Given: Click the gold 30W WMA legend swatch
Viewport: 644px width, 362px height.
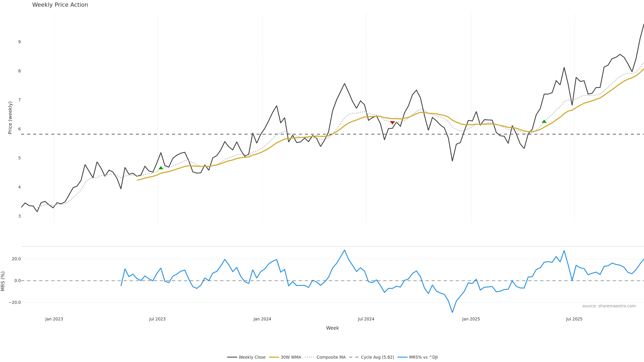Looking at the screenshot, I should click(274, 357).
